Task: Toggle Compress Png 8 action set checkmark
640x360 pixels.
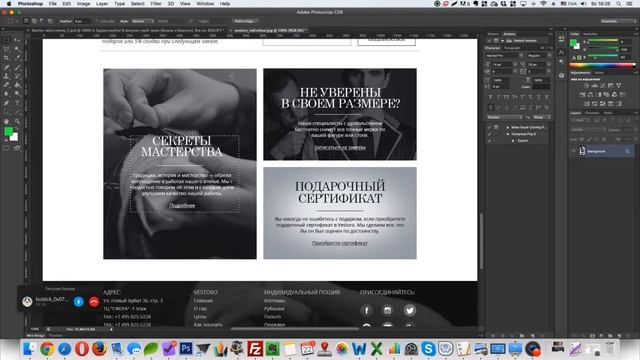Action: tap(489, 134)
